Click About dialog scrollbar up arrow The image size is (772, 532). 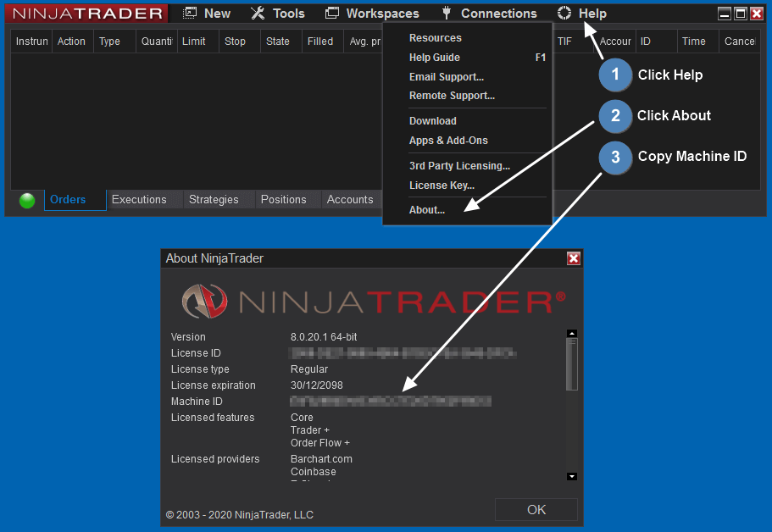coord(572,334)
